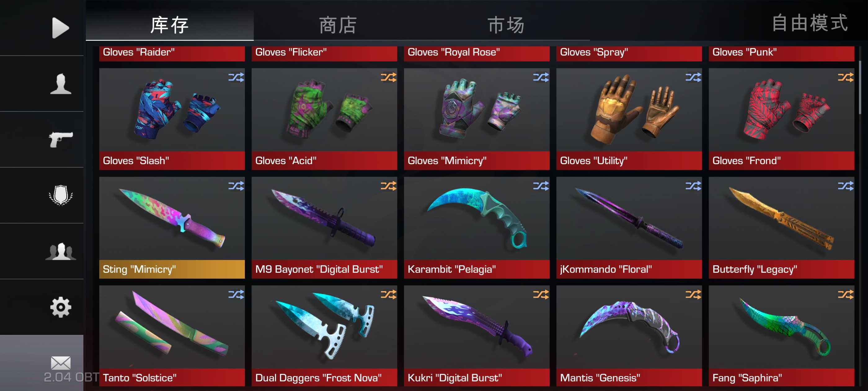Click the play triangle icon in sidebar
Image resolution: width=868 pixels, height=391 pixels.
[x=61, y=28]
